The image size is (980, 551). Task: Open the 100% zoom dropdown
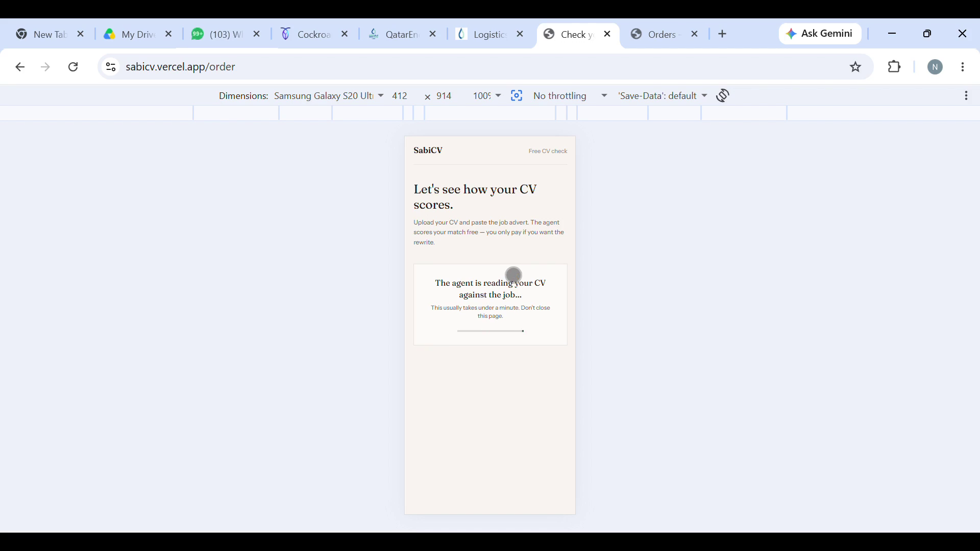487,96
